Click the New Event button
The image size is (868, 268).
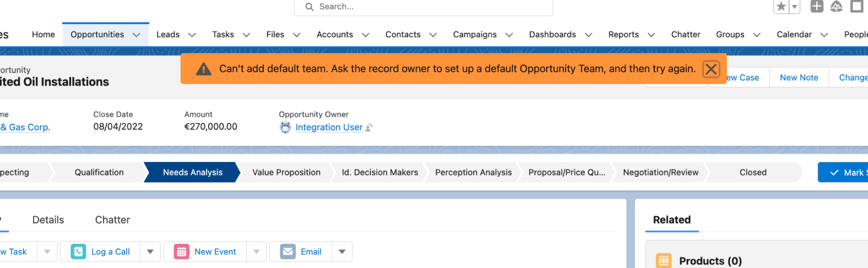pos(205,251)
